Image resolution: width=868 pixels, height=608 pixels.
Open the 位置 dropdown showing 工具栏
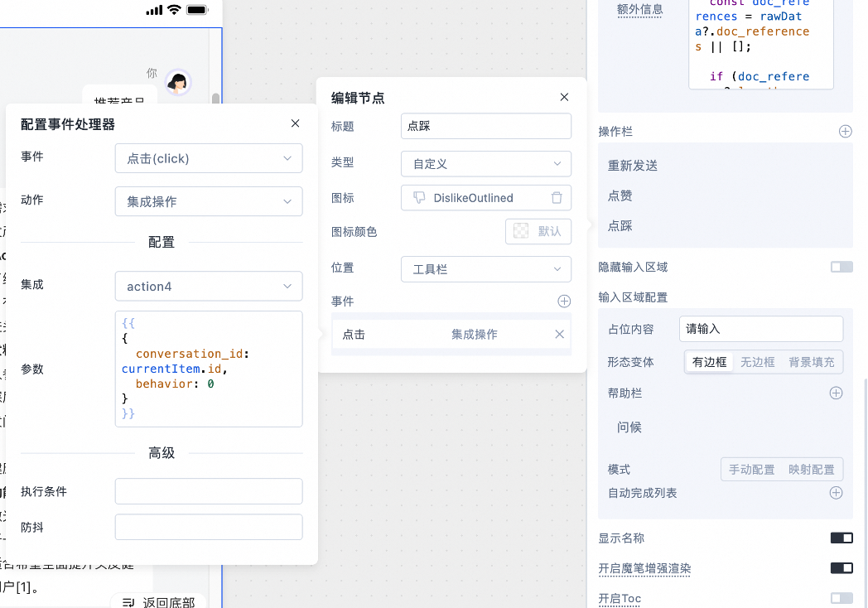(486, 269)
